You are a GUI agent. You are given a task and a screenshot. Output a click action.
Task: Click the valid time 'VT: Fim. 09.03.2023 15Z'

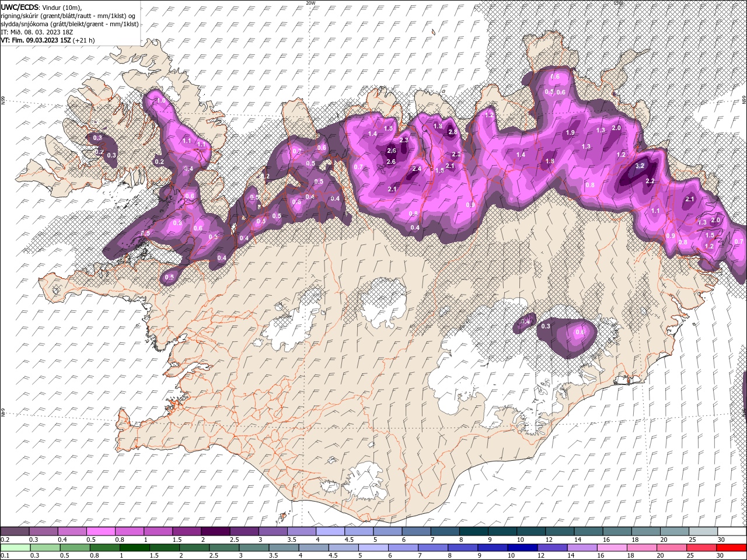[36, 40]
